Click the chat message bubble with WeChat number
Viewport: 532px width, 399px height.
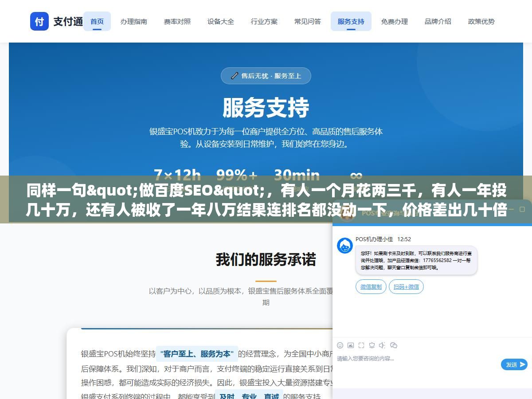416,261
